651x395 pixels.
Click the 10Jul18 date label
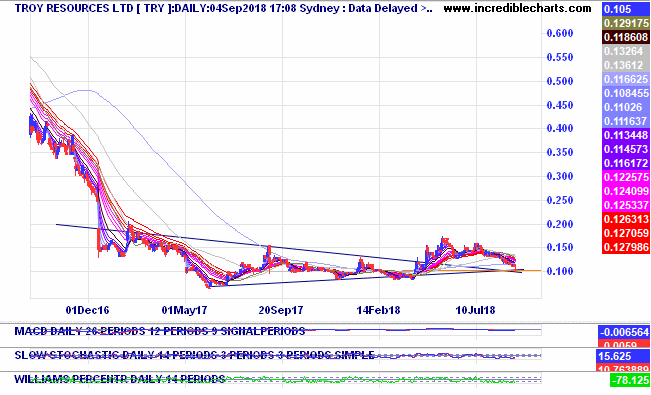click(x=475, y=310)
